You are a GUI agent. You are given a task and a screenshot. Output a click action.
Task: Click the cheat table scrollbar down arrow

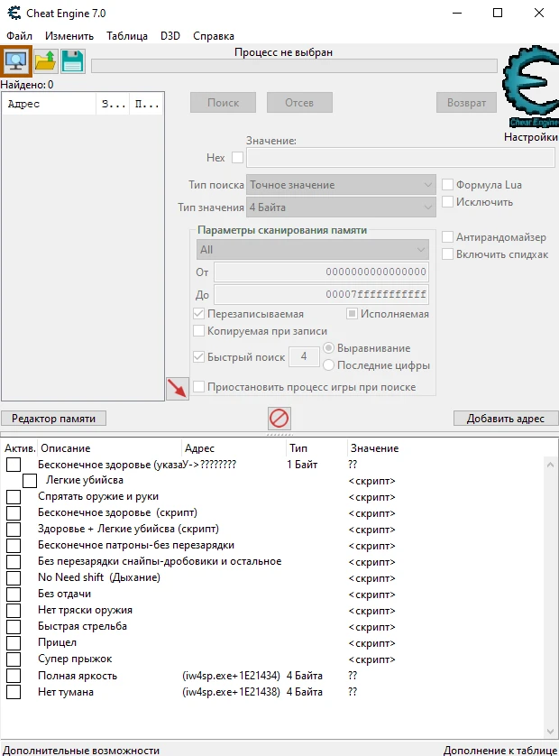pyautogui.click(x=550, y=732)
